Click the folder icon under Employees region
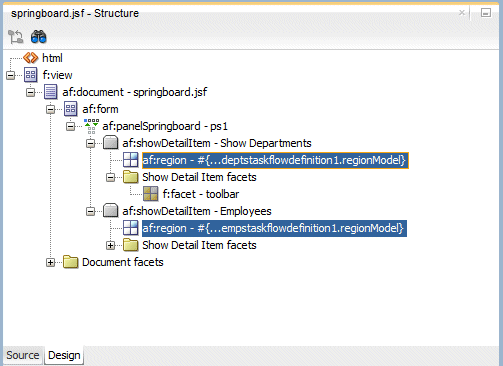The width and height of the screenshot is (503, 366). click(x=131, y=245)
